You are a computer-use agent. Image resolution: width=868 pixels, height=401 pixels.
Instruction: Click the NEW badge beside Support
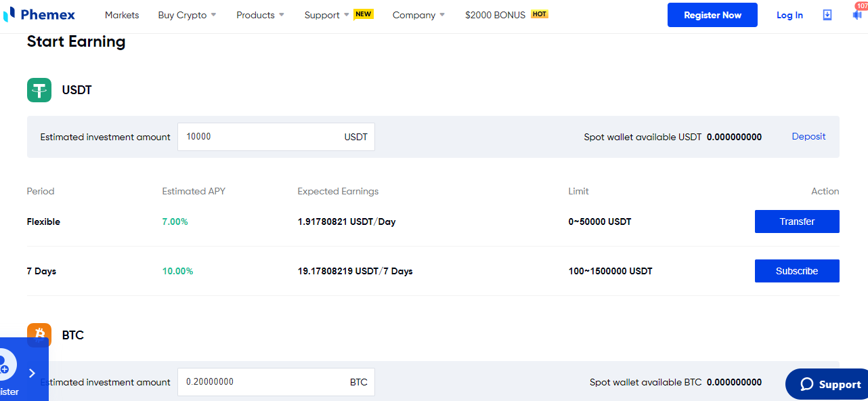[x=364, y=14]
